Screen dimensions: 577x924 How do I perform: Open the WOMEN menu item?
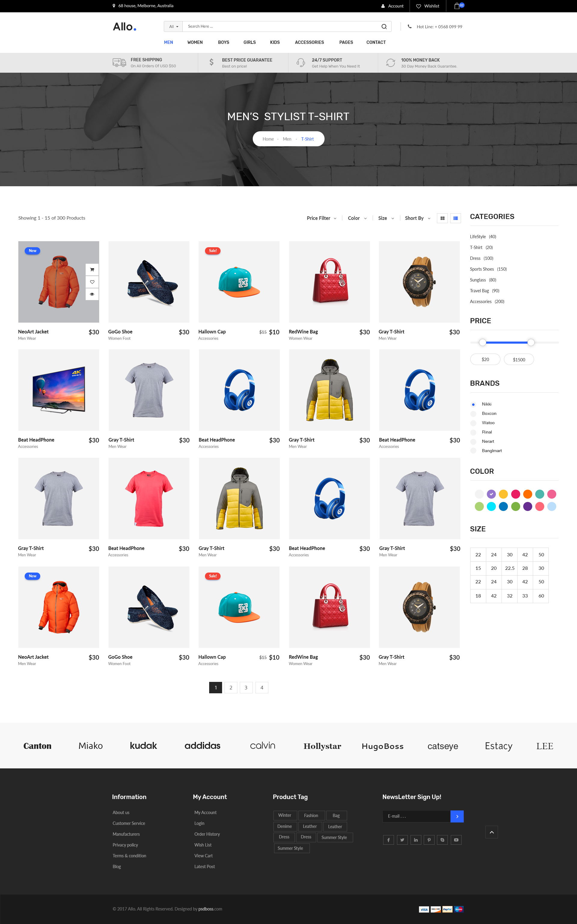pos(195,42)
